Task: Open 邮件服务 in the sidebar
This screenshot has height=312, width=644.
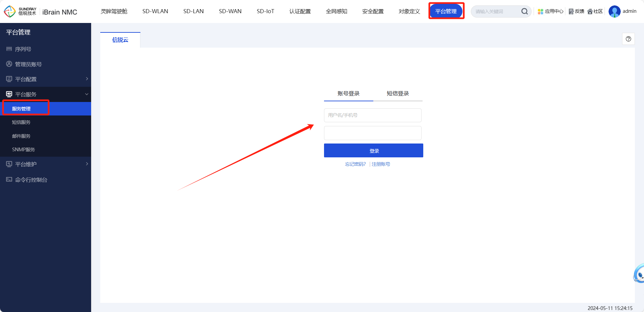Action: click(46, 136)
